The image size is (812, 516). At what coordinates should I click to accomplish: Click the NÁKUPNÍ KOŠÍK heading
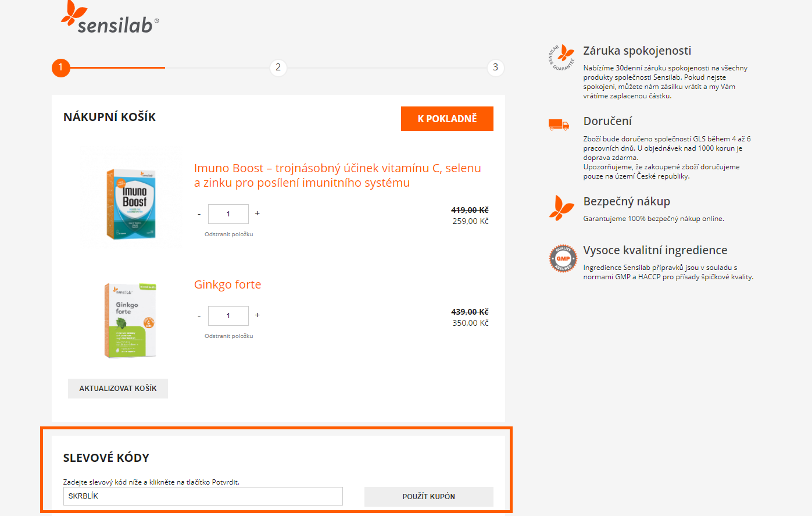pos(109,117)
